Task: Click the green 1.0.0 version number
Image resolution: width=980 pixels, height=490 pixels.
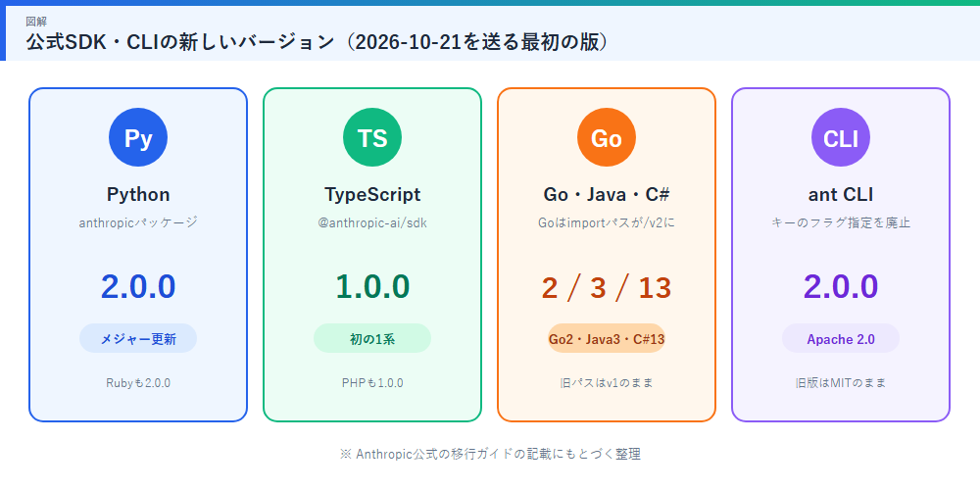Action: (x=372, y=287)
